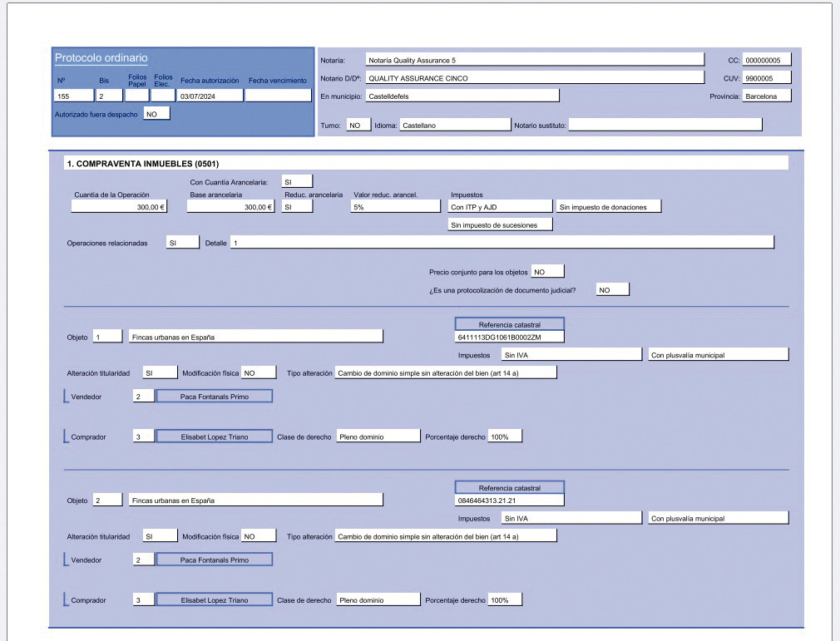Toggle "Precio conjunto para los objetos" NO
This screenshot has height=641, width=840.
point(547,272)
